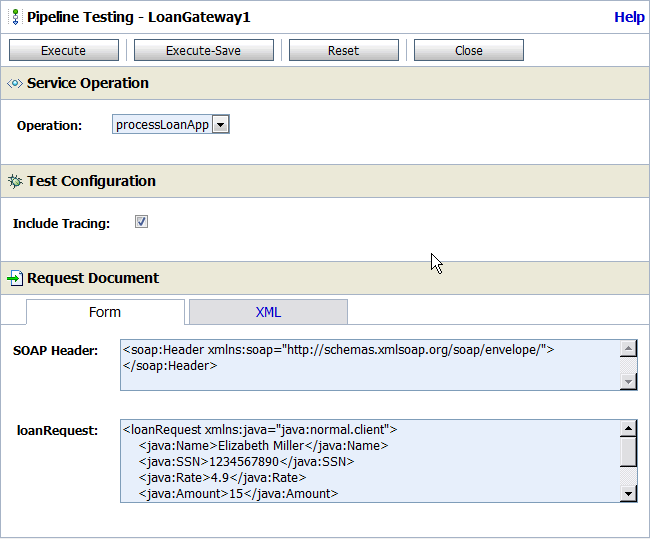Click inside the loanRequest text area
The height and width of the screenshot is (540, 650).
click(370, 460)
